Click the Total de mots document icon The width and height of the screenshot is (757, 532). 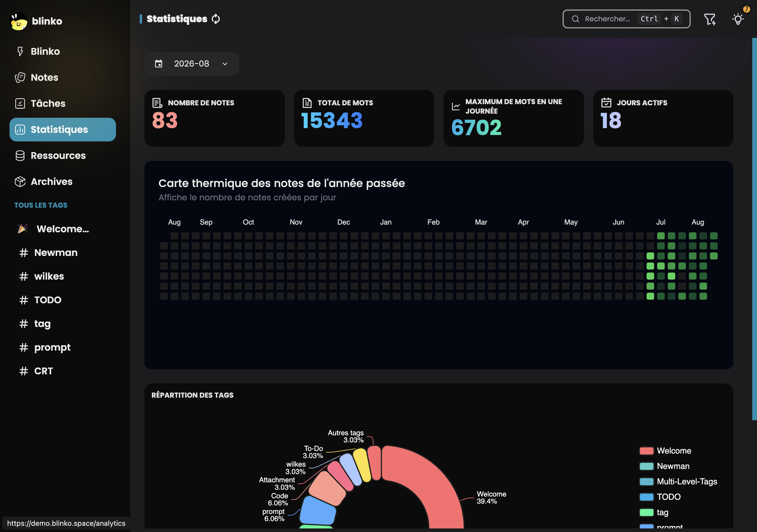point(307,103)
